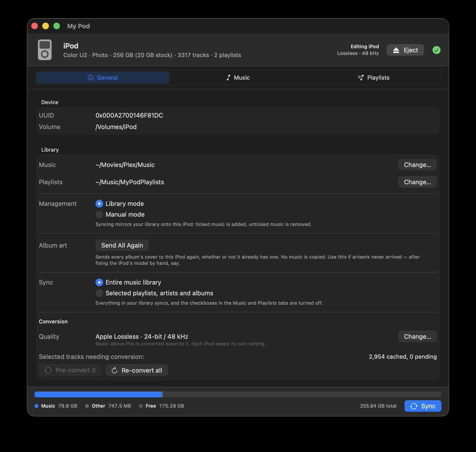The image size is (476, 452).
Task: Click Re-convert all tracks button
Action: [137, 370]
